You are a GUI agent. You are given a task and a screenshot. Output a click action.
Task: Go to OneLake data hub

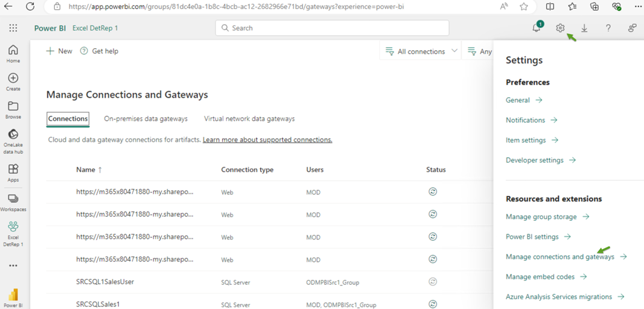[13, 141]
